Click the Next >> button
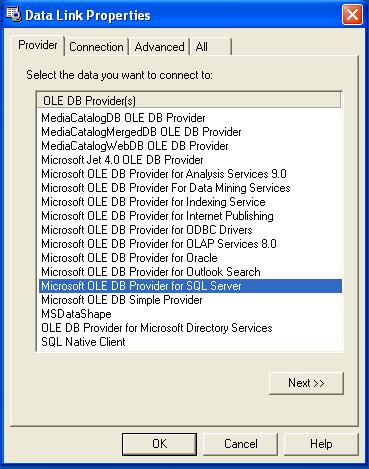Image resolution: width=369 pixels, height=469 pixels. (306, 383)
